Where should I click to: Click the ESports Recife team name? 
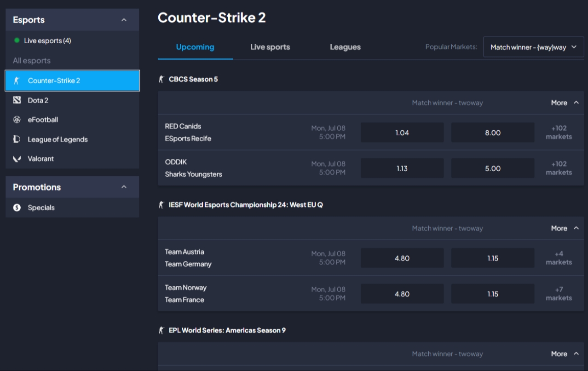(x=188, y=139)
